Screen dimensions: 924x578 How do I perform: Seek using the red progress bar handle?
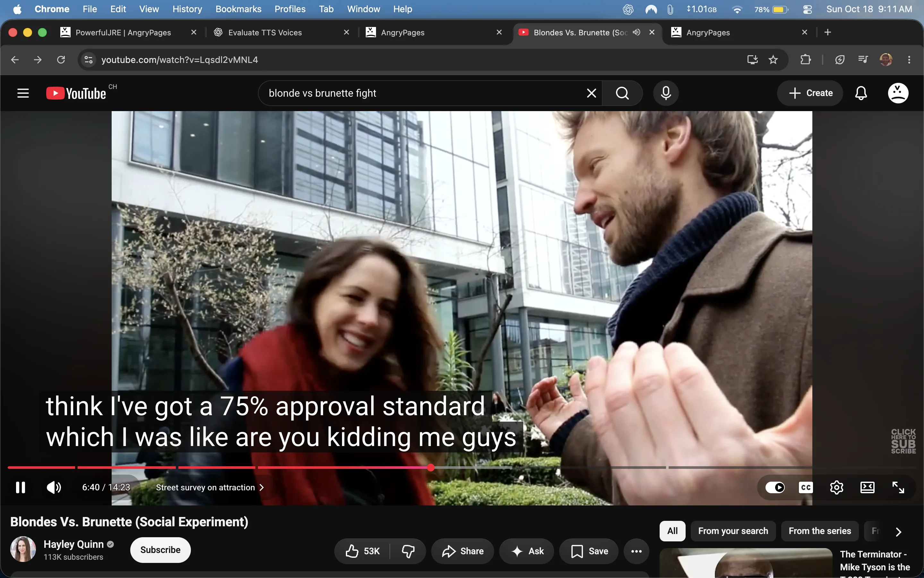[431, 467]
